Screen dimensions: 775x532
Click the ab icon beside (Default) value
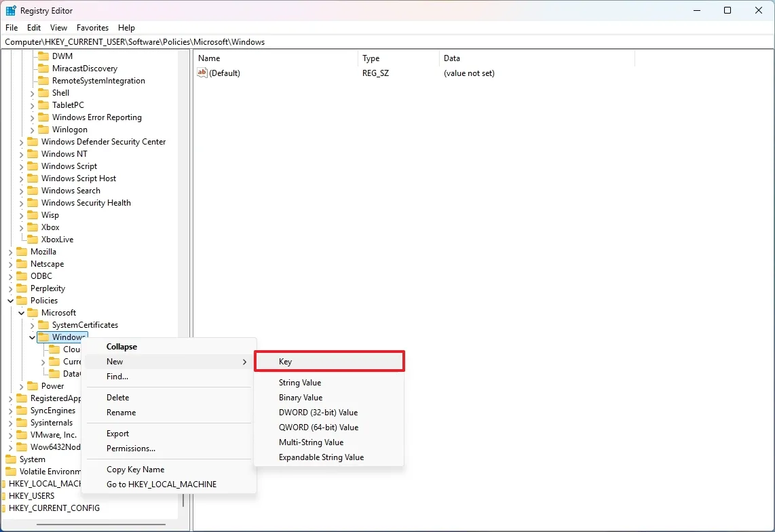pos(201,73)
